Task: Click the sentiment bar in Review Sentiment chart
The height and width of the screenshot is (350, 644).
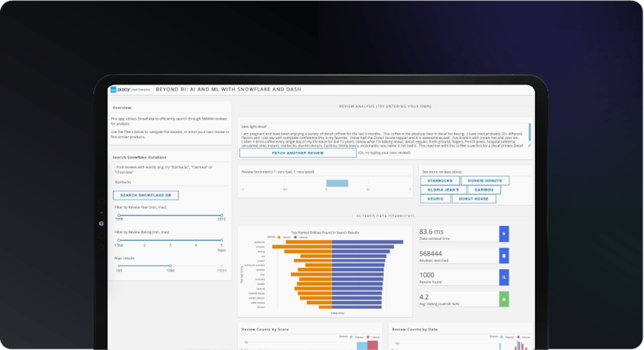Action: point(337,183)
